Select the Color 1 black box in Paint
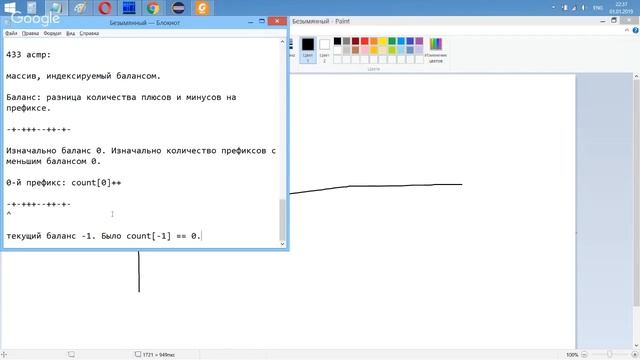This screenshot has width=640, height=360. (x=308, y=50)
